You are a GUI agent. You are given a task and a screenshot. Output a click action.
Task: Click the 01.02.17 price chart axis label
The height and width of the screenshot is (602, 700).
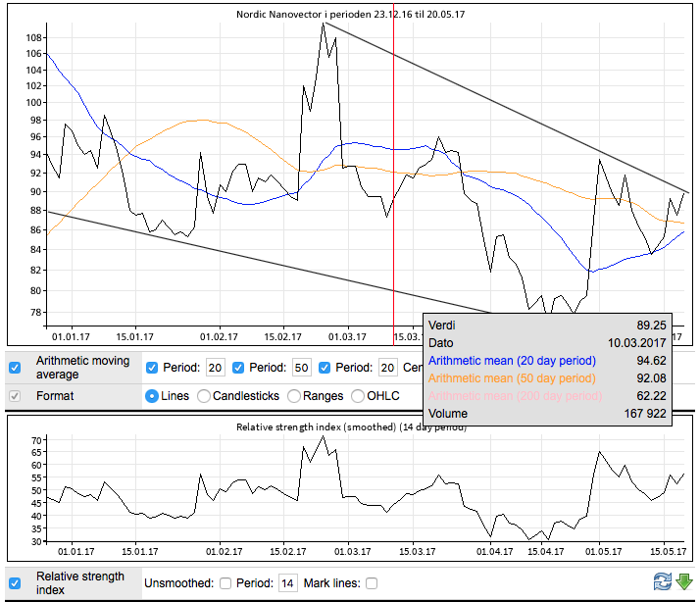click(x=219, y=336)
